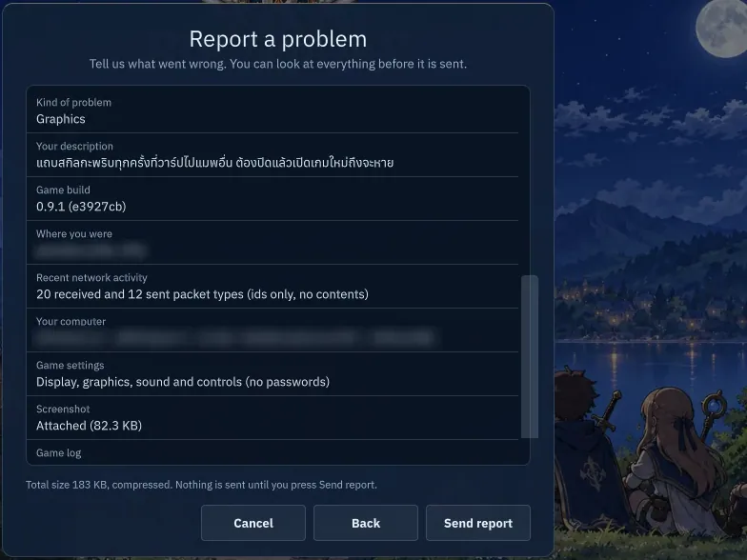The height and width of the screenshot is (560, 747).
Task: Click the blurred computer details value
Action: pos(234,337)
